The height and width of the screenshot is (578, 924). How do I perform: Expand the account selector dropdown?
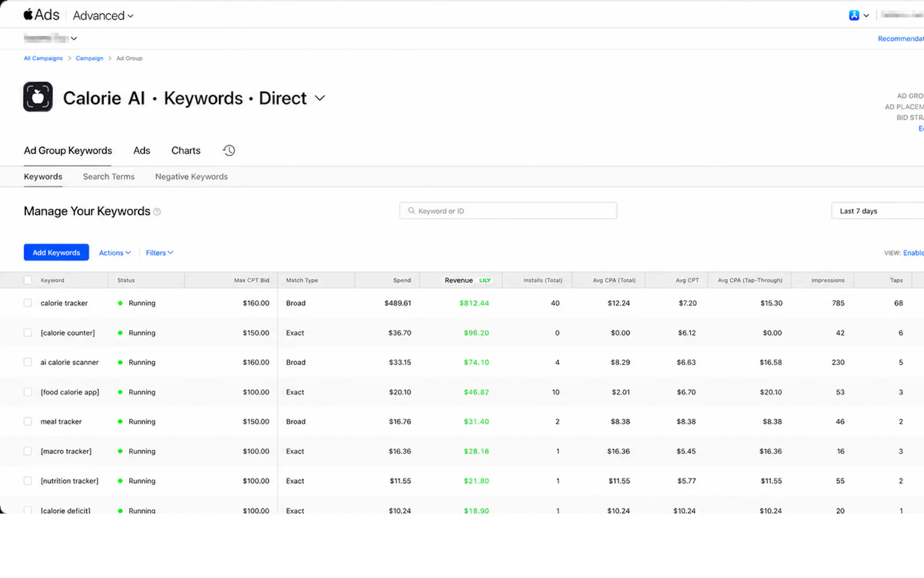click(x=50, y=38)
